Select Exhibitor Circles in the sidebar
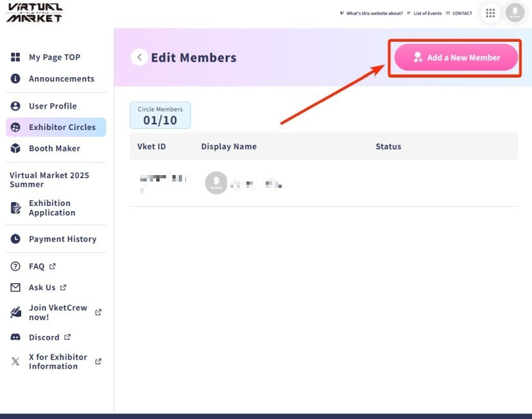532x419 pixels. pyautogui.click(x=62, y=127)
